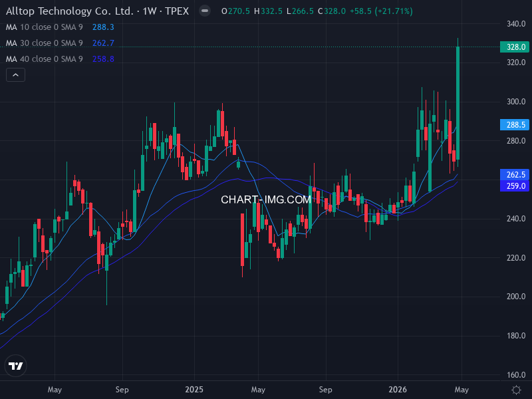Select the Alltop Technology Co. Ltd. symbol title

[x=69, y=11]
